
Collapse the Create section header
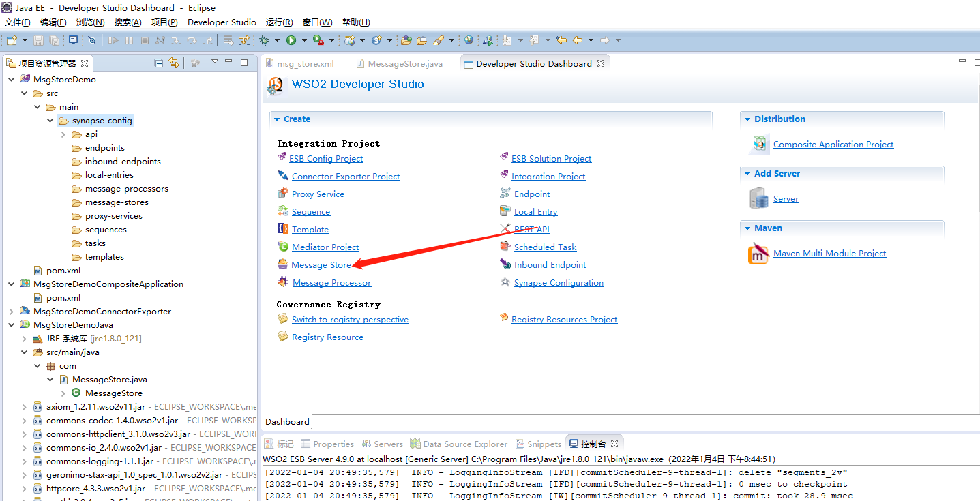coord(277,119)
